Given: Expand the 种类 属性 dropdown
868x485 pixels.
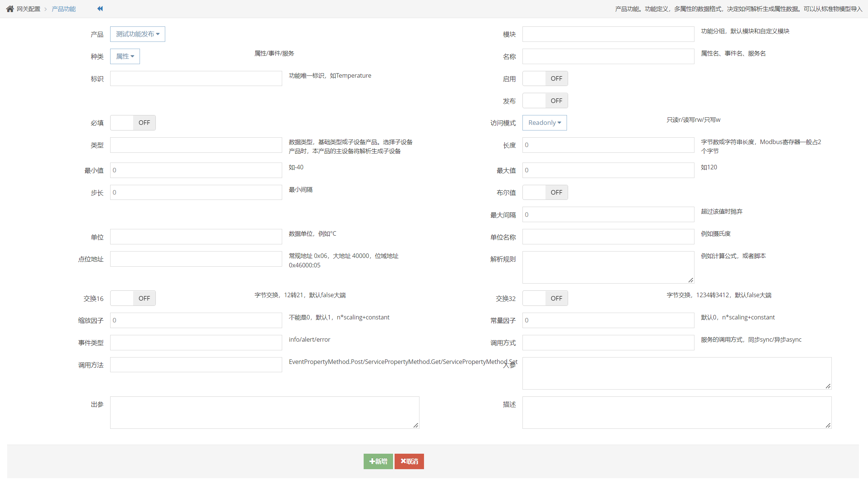Looking at the screenshot, I should click(125, 56).
